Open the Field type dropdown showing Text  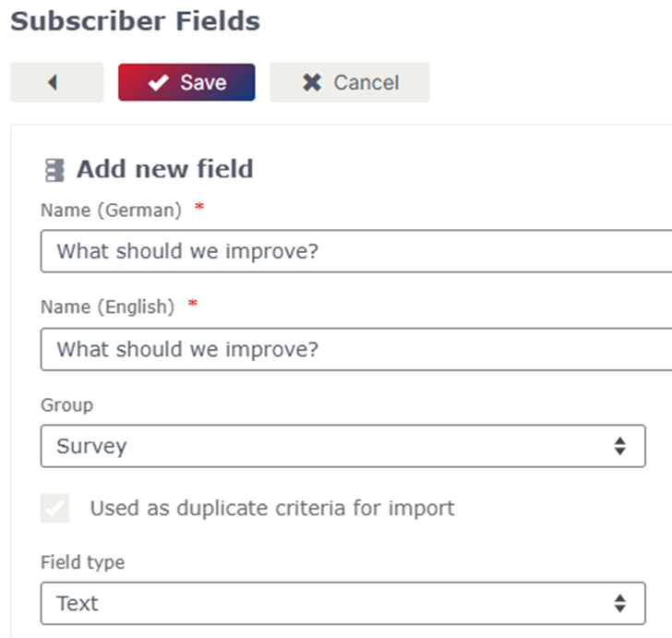pos(342,603)
